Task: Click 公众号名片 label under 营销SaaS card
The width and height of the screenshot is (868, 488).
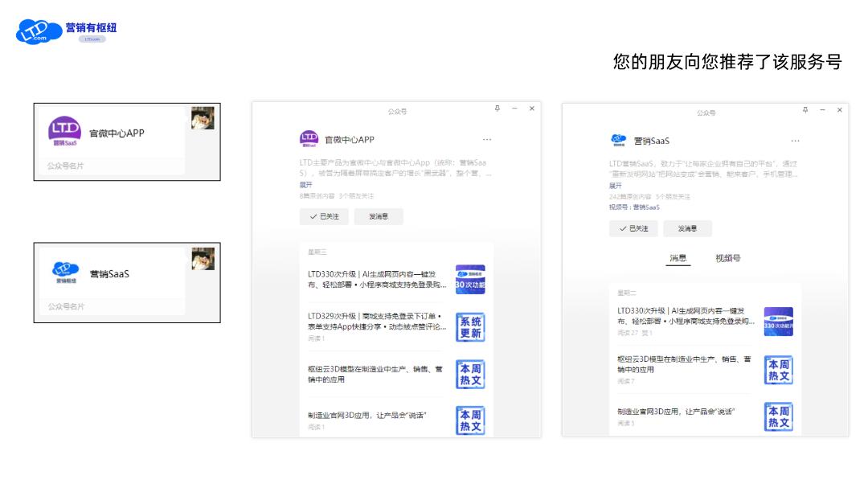Action: (x=66, y=306)
